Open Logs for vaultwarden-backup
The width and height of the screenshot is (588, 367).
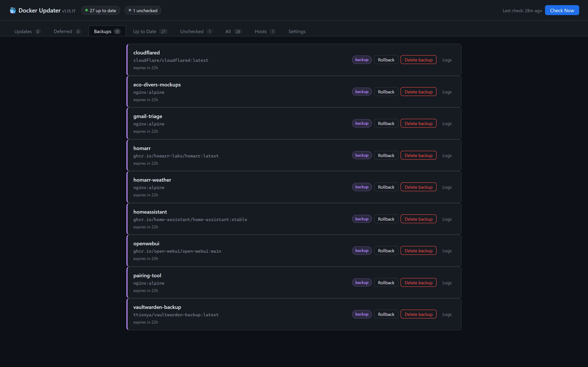click(447, 314)
